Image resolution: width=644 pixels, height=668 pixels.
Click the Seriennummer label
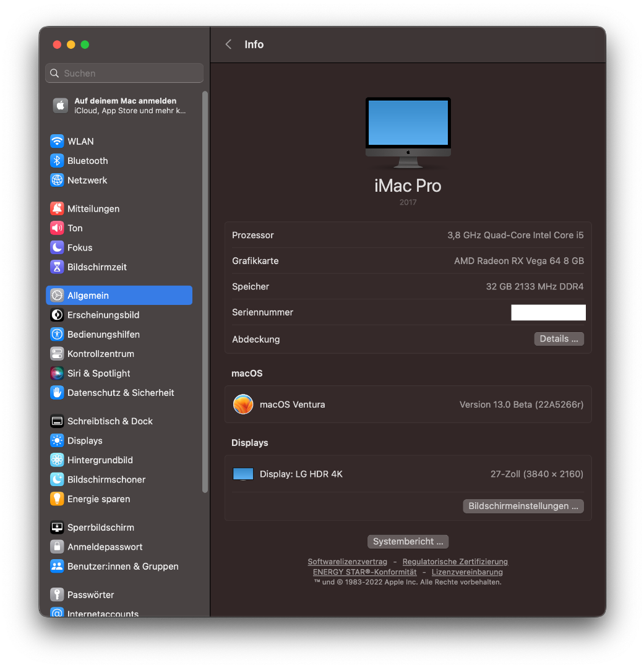tap(262, 312)
